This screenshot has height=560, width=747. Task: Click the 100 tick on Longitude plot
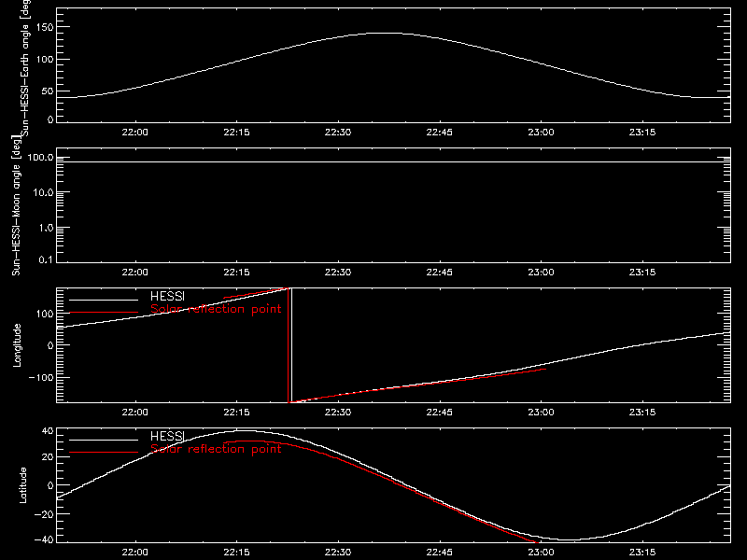pyautogui.click(x=44, y=314)
